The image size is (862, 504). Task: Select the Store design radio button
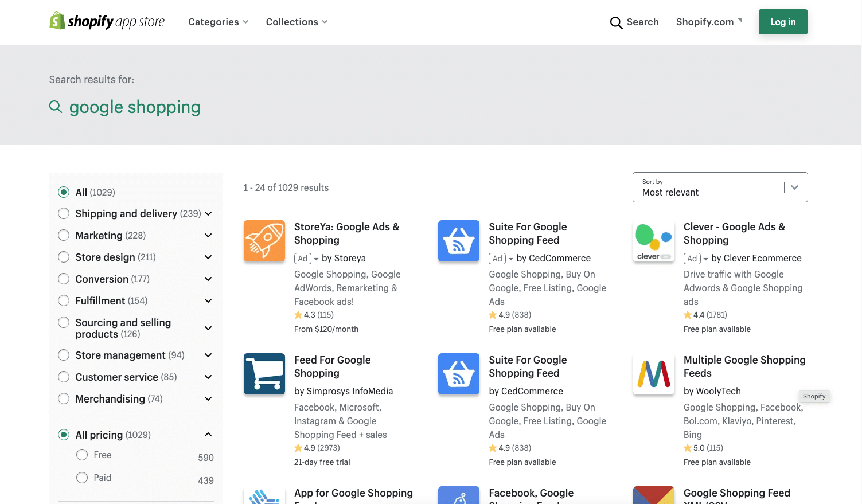(64, 257)
